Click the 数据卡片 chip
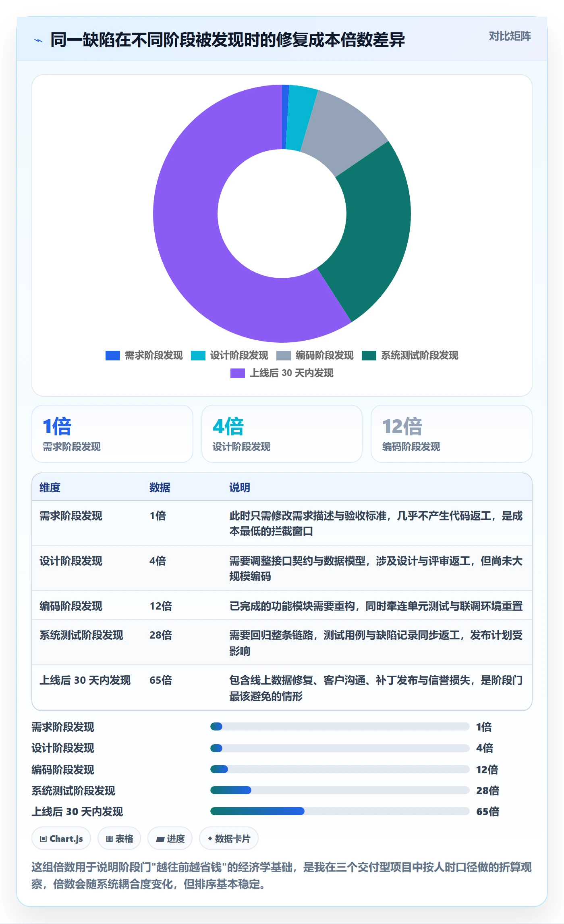Screen dimensions: 564x924 229,839
